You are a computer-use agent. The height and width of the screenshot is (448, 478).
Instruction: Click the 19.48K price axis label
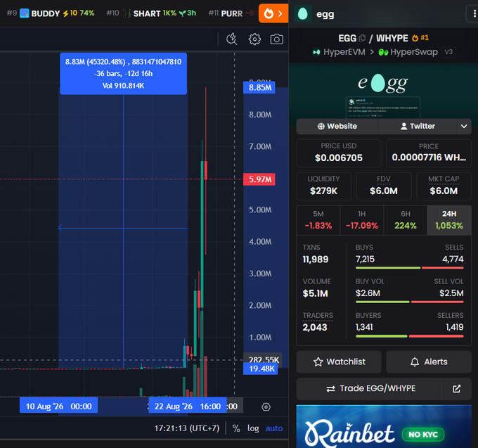pos(260,369)
